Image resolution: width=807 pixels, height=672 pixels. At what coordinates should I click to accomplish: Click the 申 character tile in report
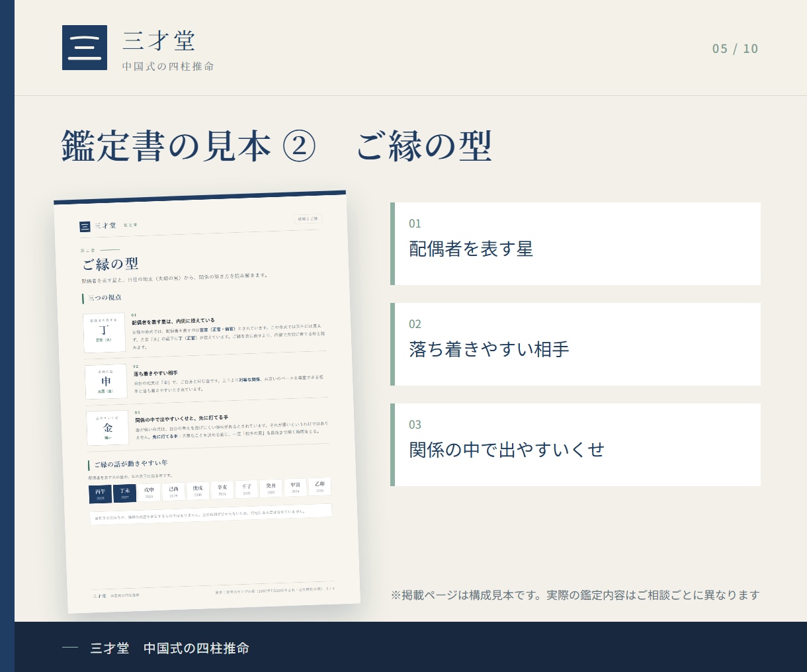tap(106, 382)
